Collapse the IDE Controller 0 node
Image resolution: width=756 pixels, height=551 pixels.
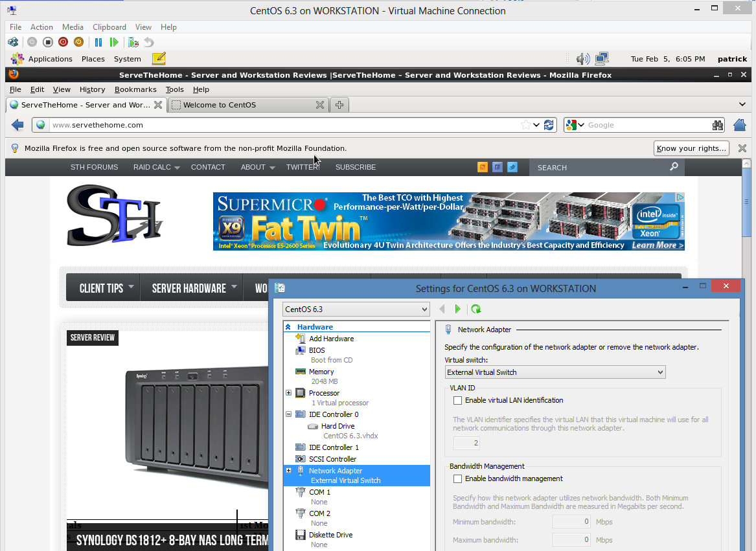click(288, 414)
